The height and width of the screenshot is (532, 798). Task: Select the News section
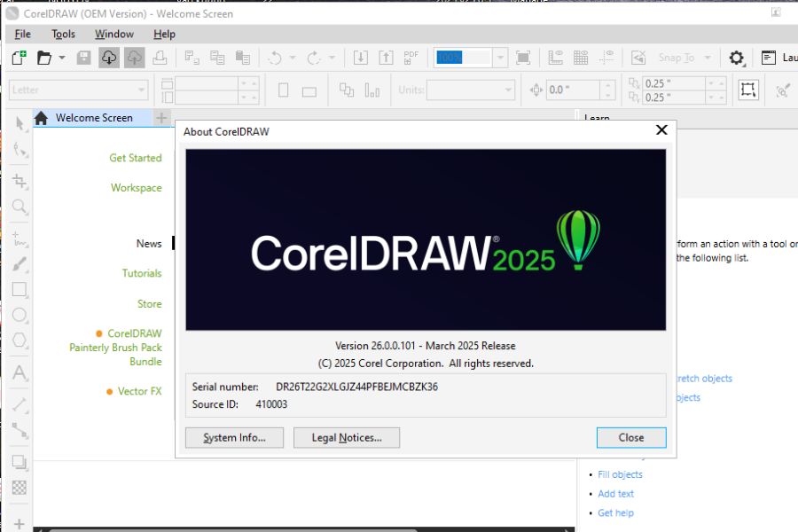tap(149, 244)
